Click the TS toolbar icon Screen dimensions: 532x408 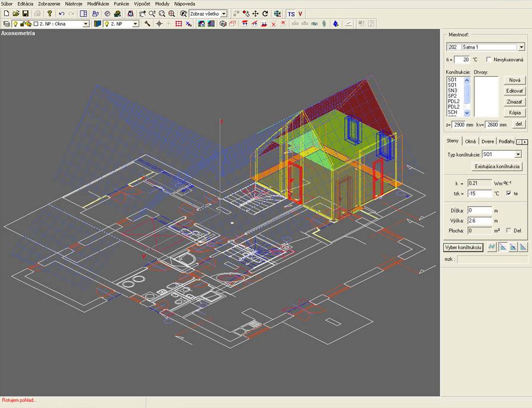pyautogui.click(x=291, y=13)
